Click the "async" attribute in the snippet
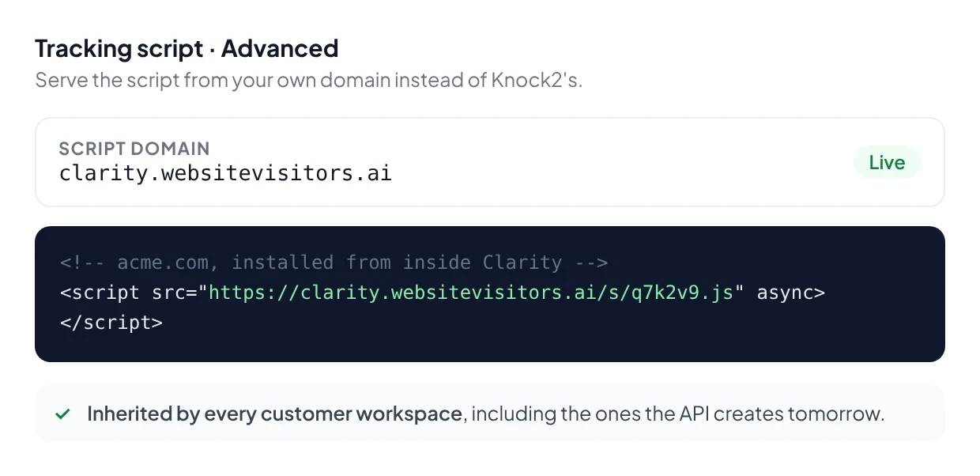Screen dimensions: 980x476 tap(785, 293)
